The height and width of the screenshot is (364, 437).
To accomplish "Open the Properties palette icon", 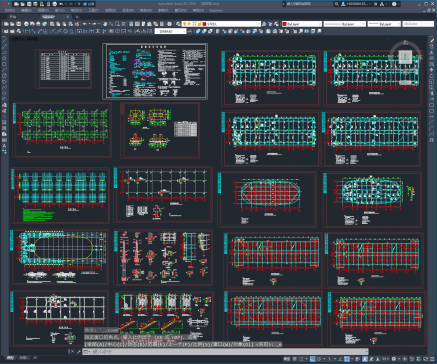I will pos(131,24).
